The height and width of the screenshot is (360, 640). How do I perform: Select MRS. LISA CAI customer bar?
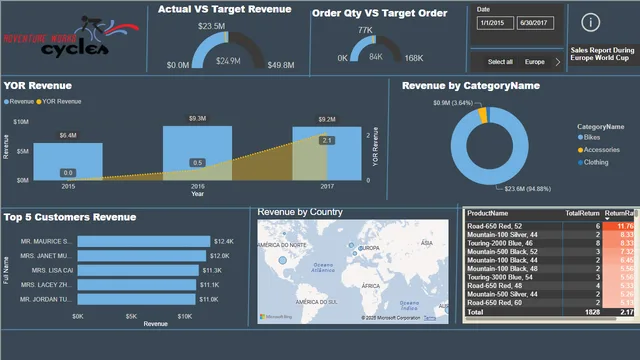pos(138,271)
